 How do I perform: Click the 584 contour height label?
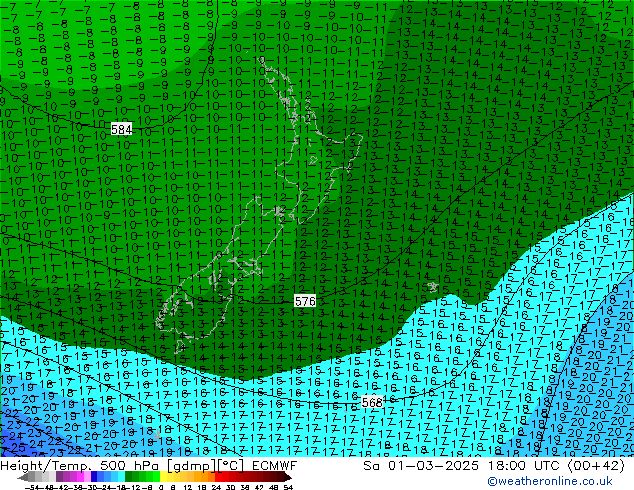[121, 130]
